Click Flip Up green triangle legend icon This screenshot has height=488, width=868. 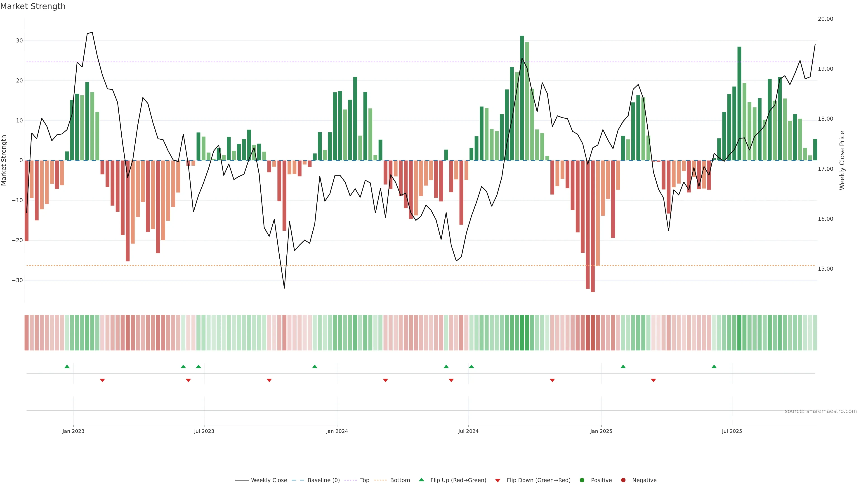[421, 480]
